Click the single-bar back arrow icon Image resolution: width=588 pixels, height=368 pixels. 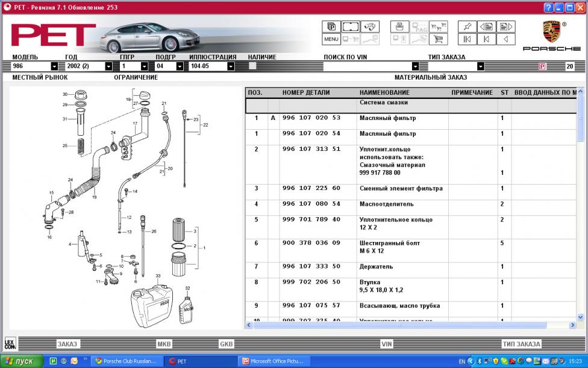click(x=486, y=39)
